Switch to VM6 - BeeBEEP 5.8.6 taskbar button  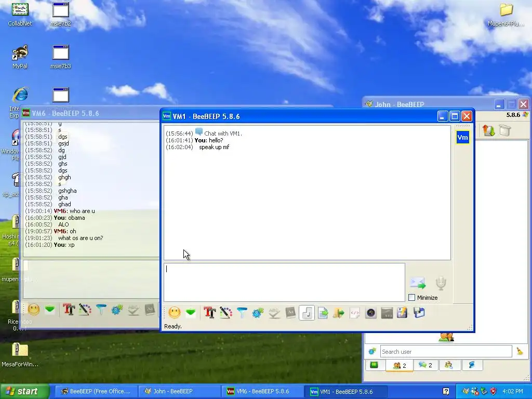(262, 391)
